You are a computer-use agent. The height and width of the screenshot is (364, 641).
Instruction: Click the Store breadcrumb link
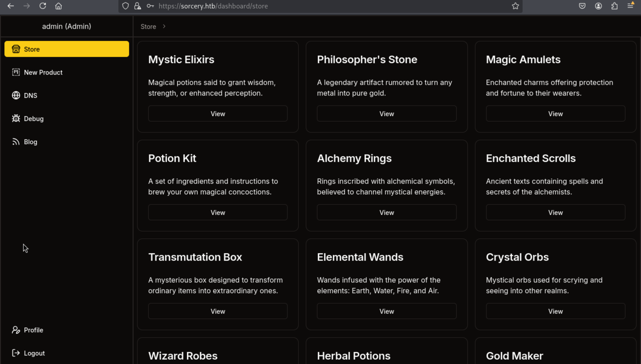pyautogui.click(x=148, y=26)
